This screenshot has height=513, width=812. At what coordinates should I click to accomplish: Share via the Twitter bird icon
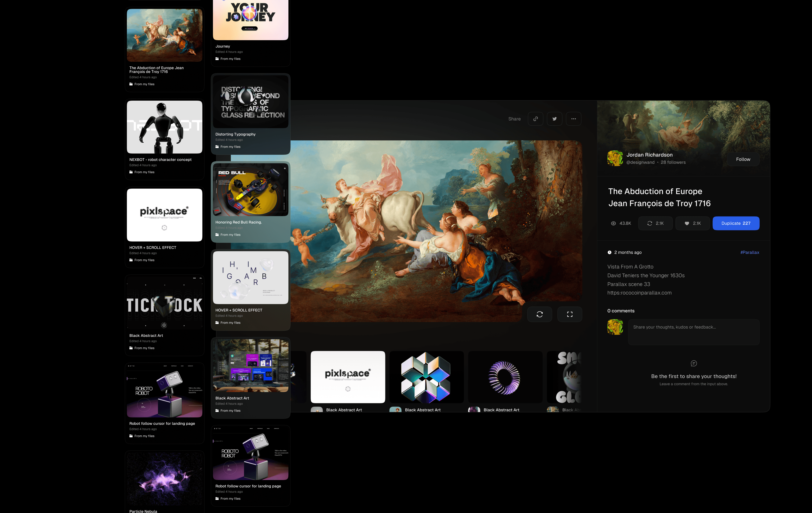(x=554, y=119)
